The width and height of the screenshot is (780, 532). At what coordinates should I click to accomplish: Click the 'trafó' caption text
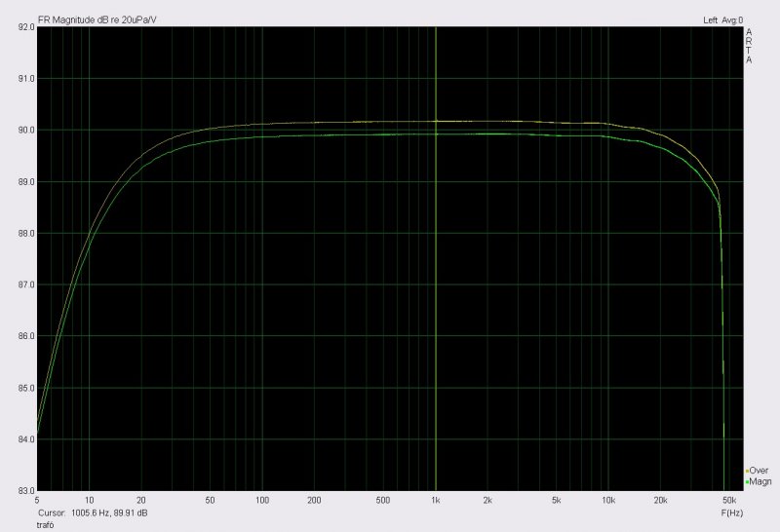click(45, 525)
